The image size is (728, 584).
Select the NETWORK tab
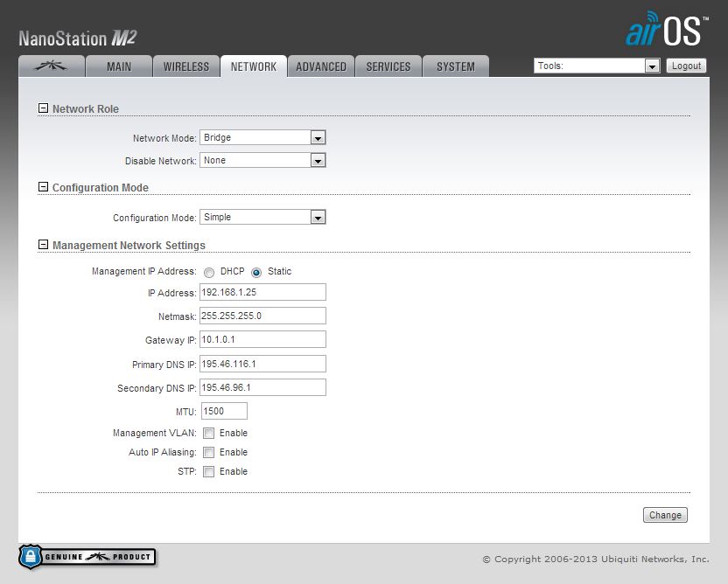(x=254, y=66)
